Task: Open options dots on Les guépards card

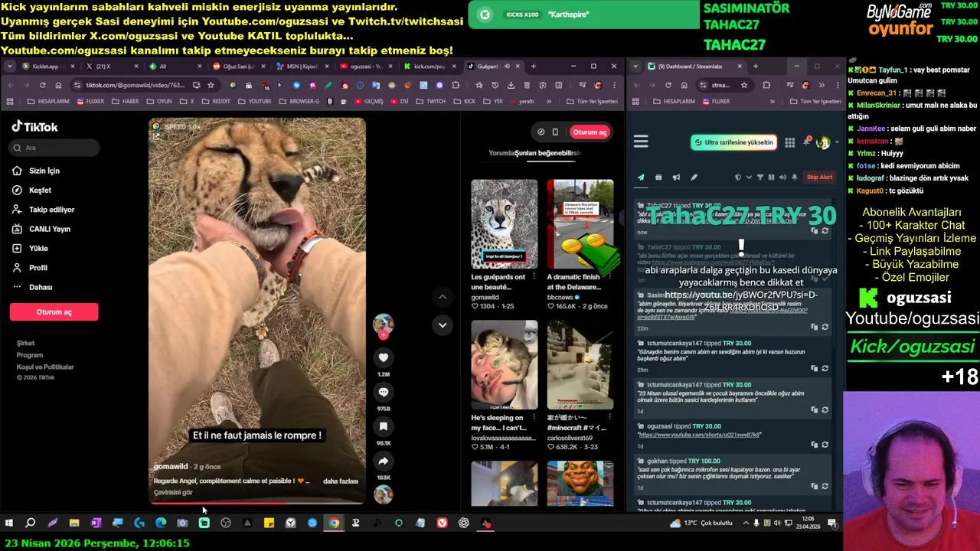Action: (534, 277)
